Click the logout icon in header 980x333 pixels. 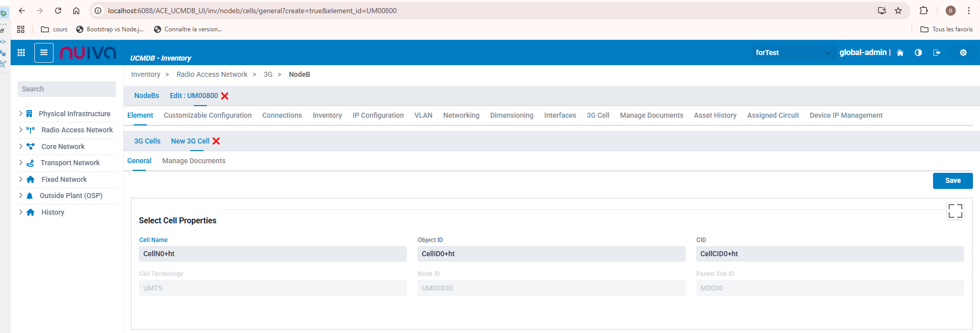(x=937, y=53)
